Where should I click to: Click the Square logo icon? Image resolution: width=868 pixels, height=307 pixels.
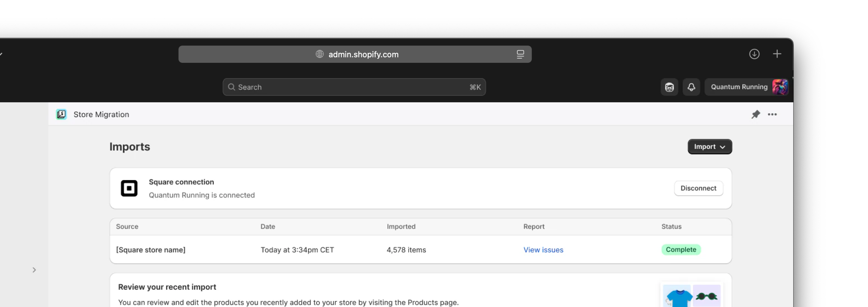(x=129, y=188)
